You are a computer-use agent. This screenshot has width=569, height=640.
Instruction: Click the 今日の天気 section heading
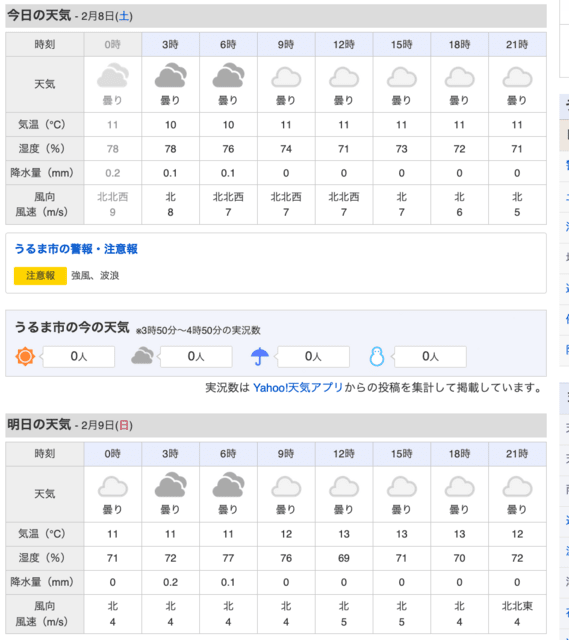[x=39, y=16]
